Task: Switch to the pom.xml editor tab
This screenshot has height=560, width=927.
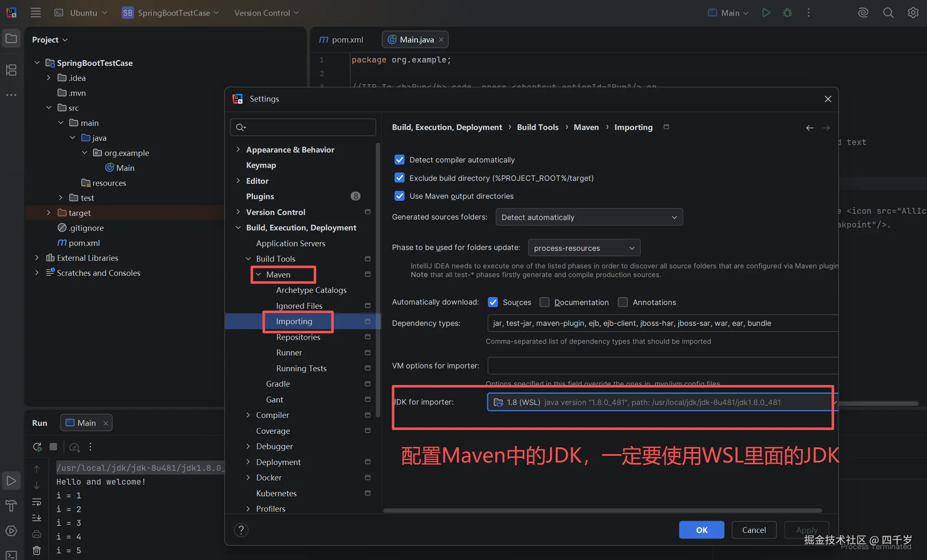Action: [342, 40]
